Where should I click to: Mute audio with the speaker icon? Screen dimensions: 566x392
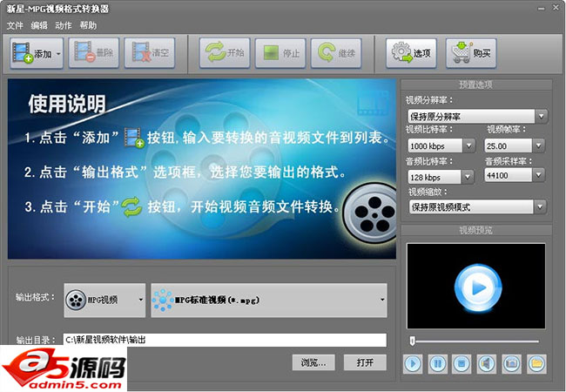click(x=486, y=363)
